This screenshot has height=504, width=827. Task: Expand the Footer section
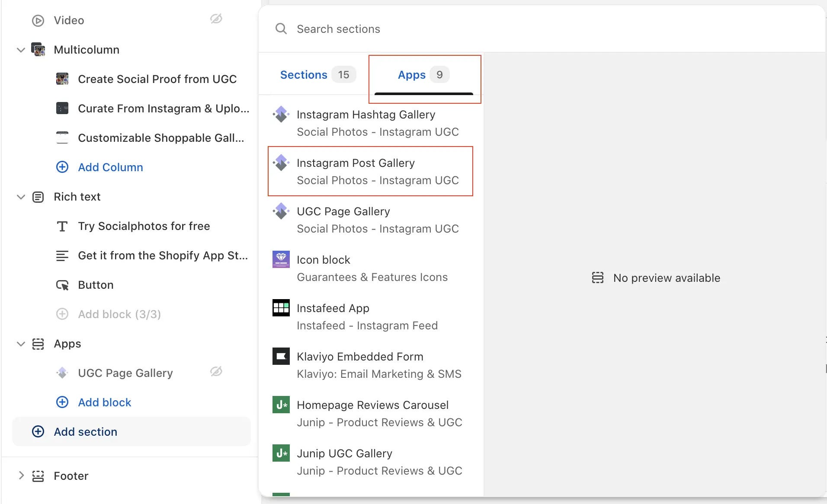(x=21, y=475)
